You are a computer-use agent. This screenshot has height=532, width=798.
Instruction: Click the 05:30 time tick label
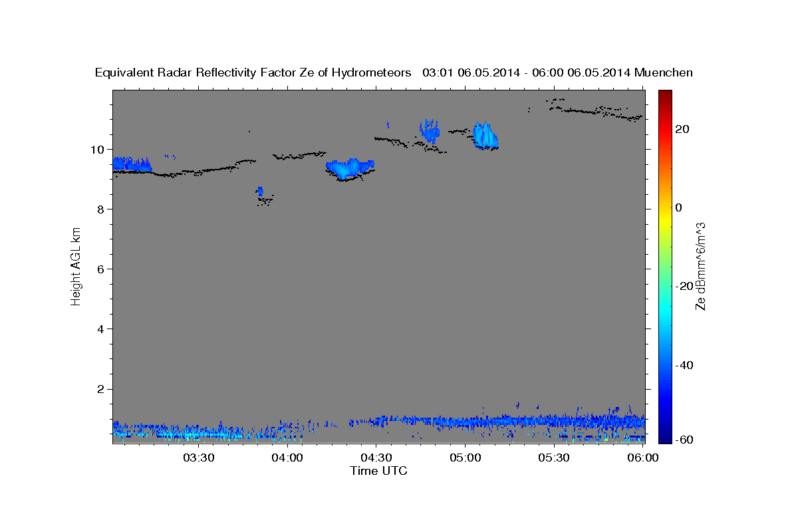point(554,458)
